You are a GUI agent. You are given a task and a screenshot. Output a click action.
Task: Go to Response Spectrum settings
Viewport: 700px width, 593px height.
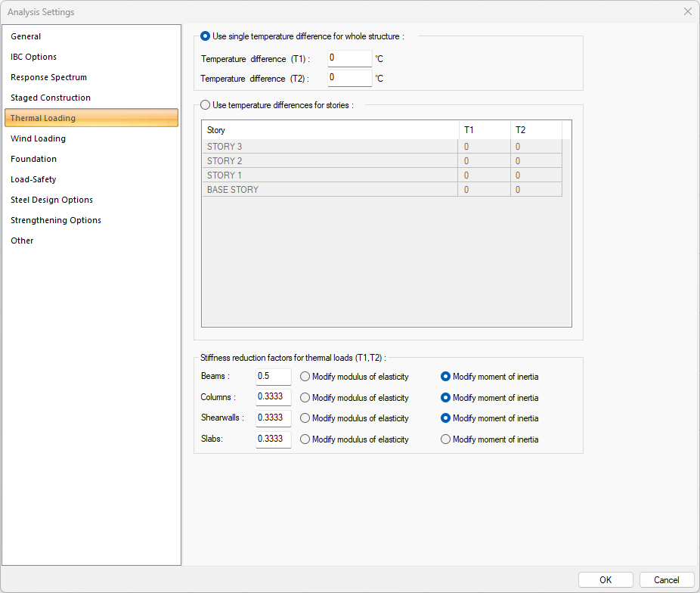point(48,77)
